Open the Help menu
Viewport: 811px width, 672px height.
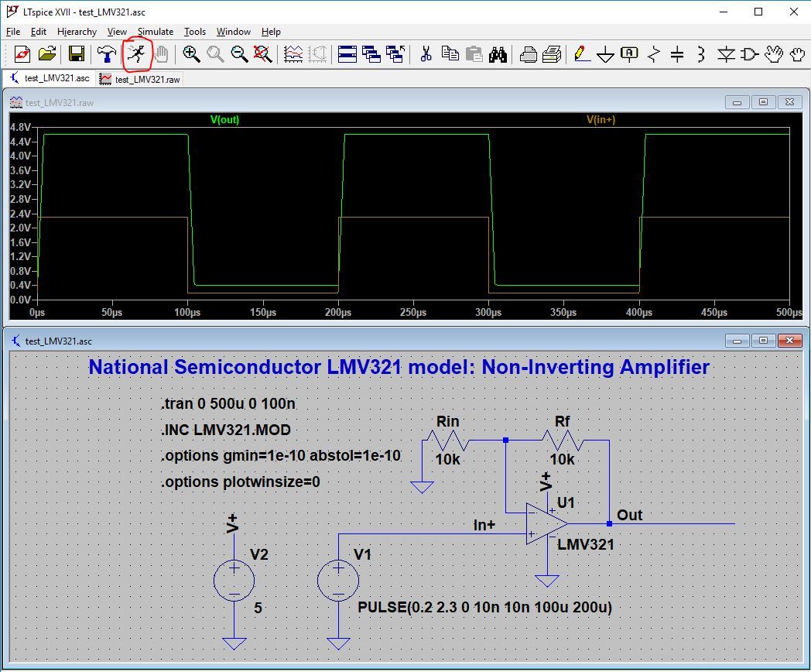271,32
